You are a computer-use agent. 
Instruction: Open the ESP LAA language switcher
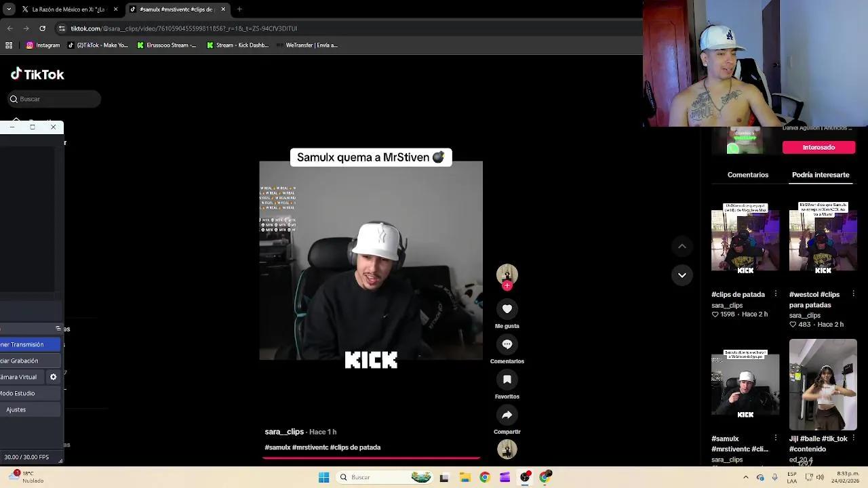pyautogui.click(x=791, y=477)
